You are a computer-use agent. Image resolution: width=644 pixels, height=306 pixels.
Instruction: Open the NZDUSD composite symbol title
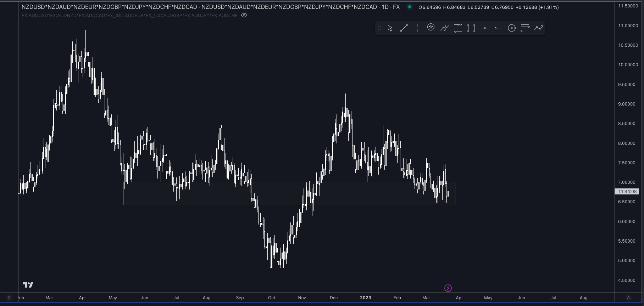tap(109, 7)
